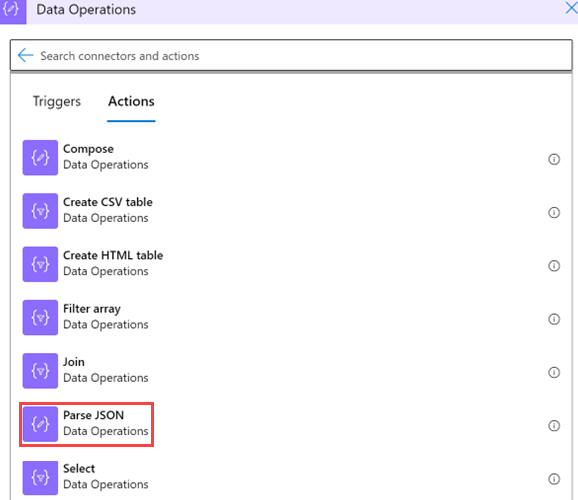Viewport: 578px width, 500px height.
Task: Switch to the Triggers tab
Action: [57, 101]
